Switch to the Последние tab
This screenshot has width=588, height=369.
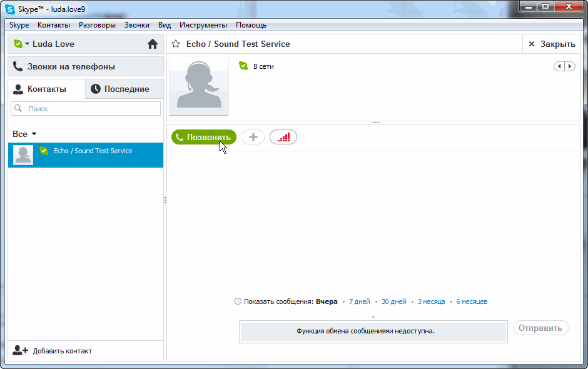124,89
